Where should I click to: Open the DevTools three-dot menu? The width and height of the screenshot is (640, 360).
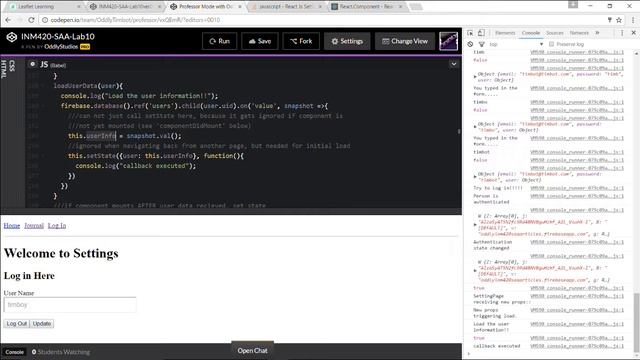[x=622, y=33]
